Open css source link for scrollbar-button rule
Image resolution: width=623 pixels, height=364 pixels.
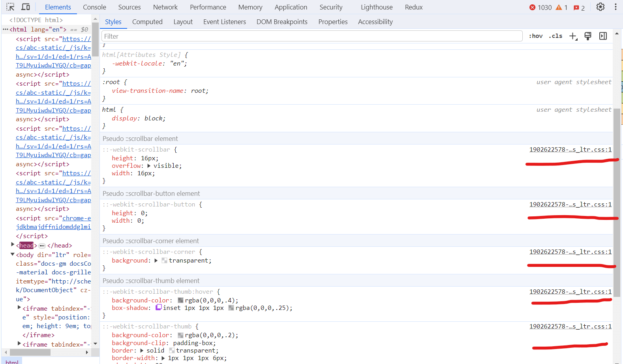click(x=570, y=205)
